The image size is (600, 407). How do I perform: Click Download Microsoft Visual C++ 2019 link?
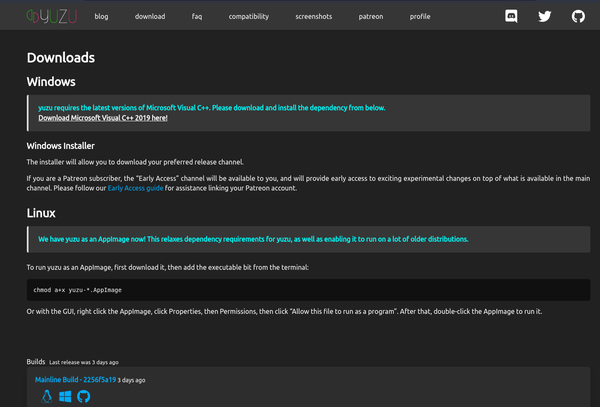[x=103, y=117]
